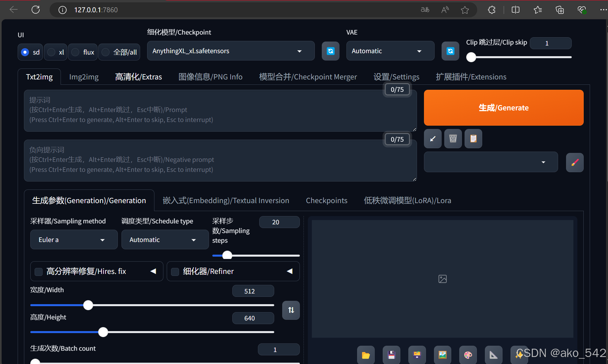Go back in the browser
This screenshot has width=608, height=364.
click(14, 10)
